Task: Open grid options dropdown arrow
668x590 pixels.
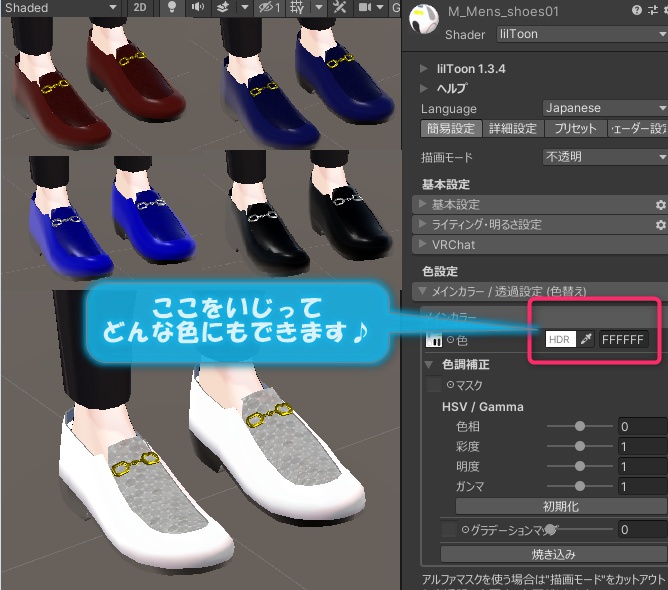Action: pyautogui.click(x=319, y=7)
